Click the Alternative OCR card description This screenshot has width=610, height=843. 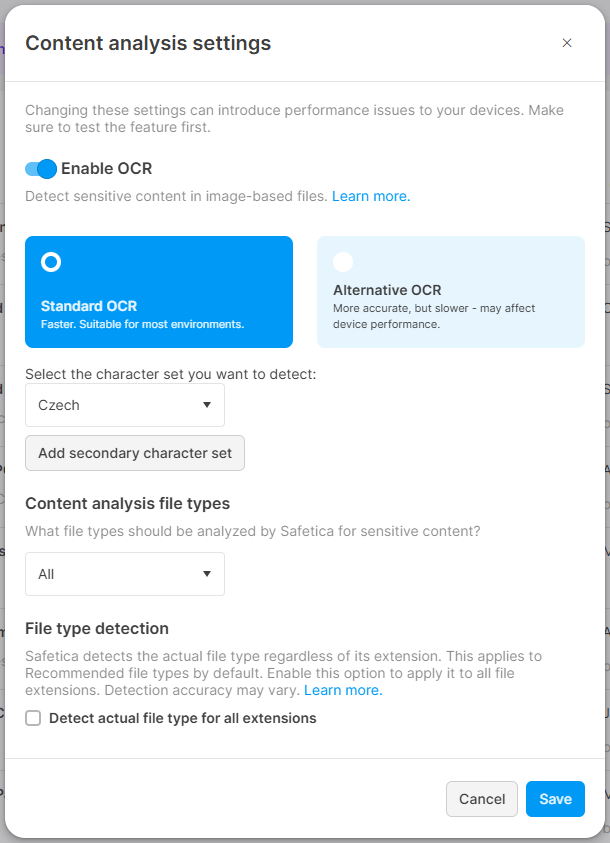point(434,316)
